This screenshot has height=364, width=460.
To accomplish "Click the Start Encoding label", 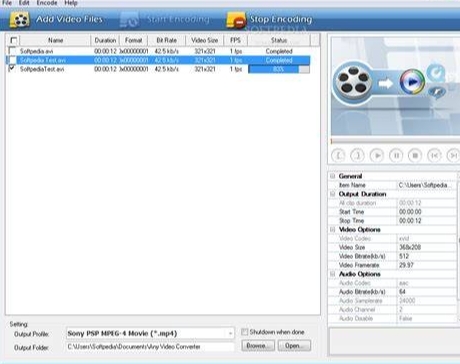I will click(178, 19).
